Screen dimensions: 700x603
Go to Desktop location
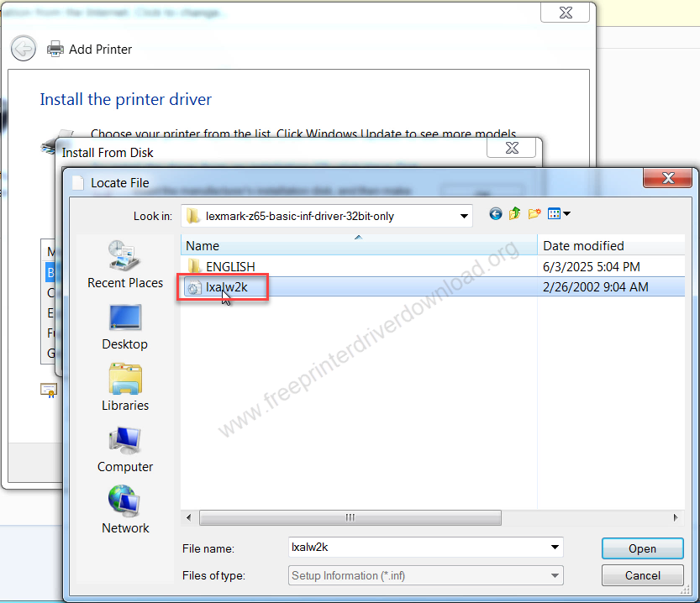[125, 327]
